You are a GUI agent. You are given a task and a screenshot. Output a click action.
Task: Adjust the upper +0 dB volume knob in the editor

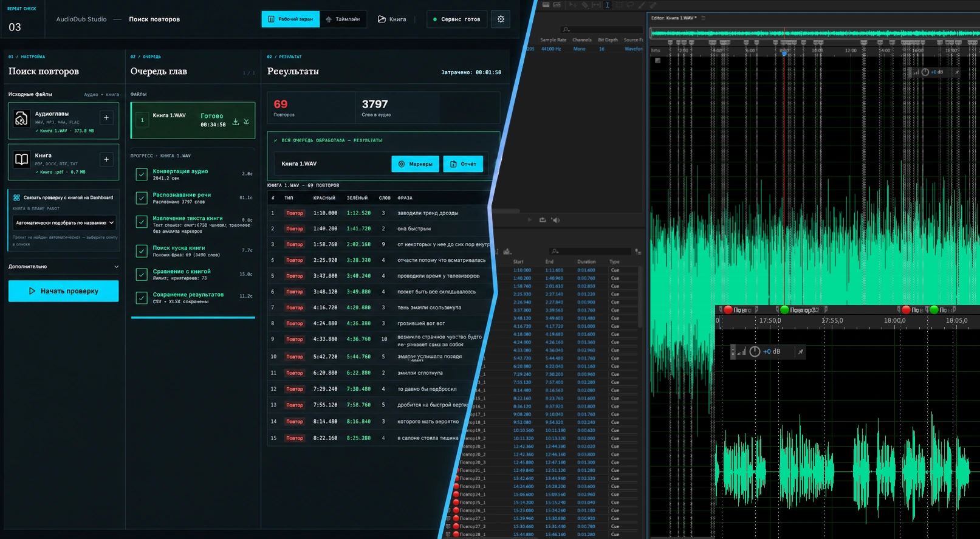[x=925, y=72]
